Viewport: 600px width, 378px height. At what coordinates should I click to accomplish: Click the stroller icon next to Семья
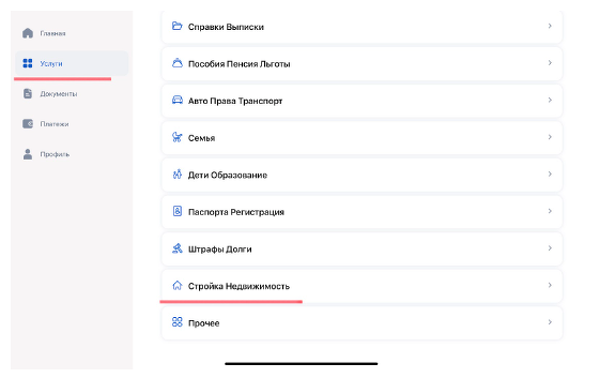click(177, 137)
